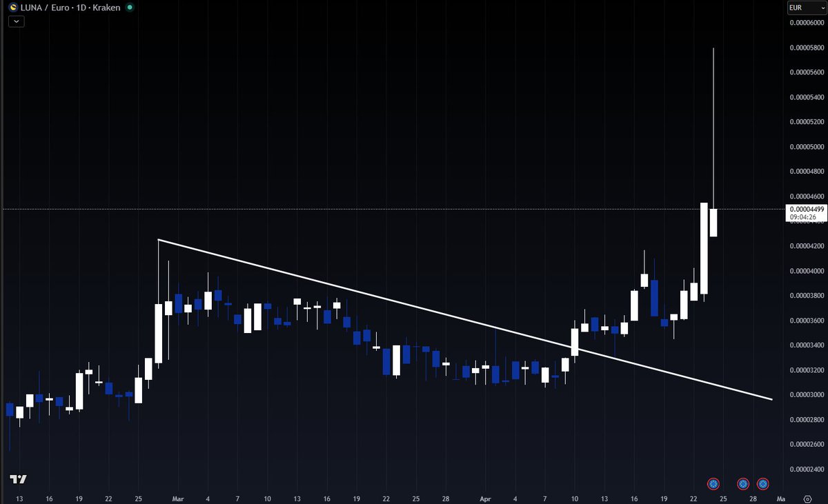Click the Mar label on time axis
This screenshot has height=504, width=828.
(x=178, y=498)
